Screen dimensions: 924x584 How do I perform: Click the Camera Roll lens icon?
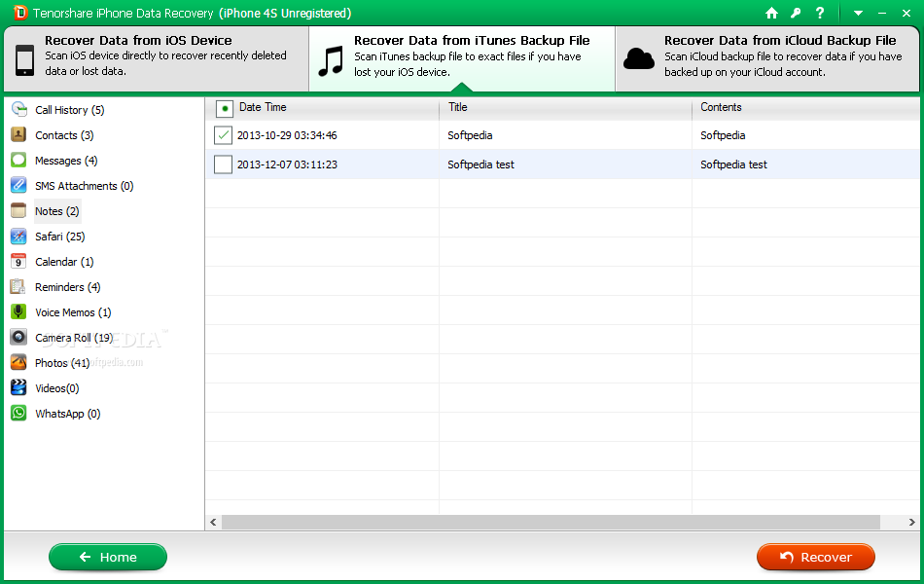pos(18,337)
